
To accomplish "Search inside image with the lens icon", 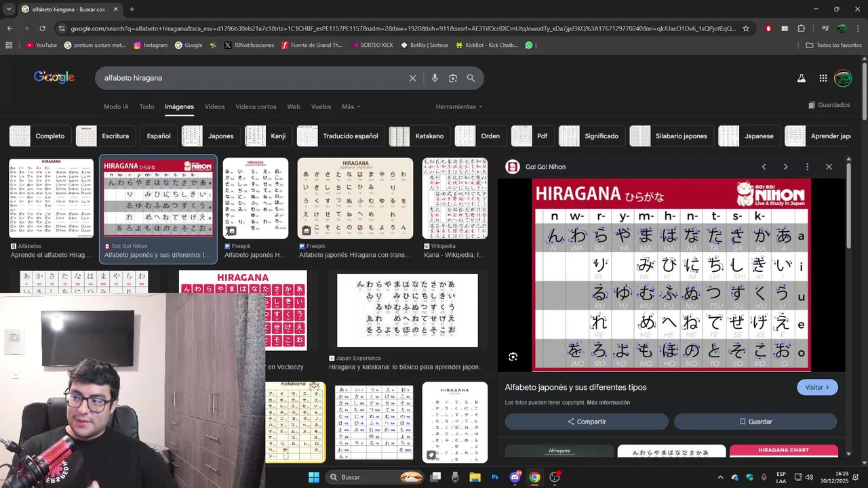I will 513,357.
